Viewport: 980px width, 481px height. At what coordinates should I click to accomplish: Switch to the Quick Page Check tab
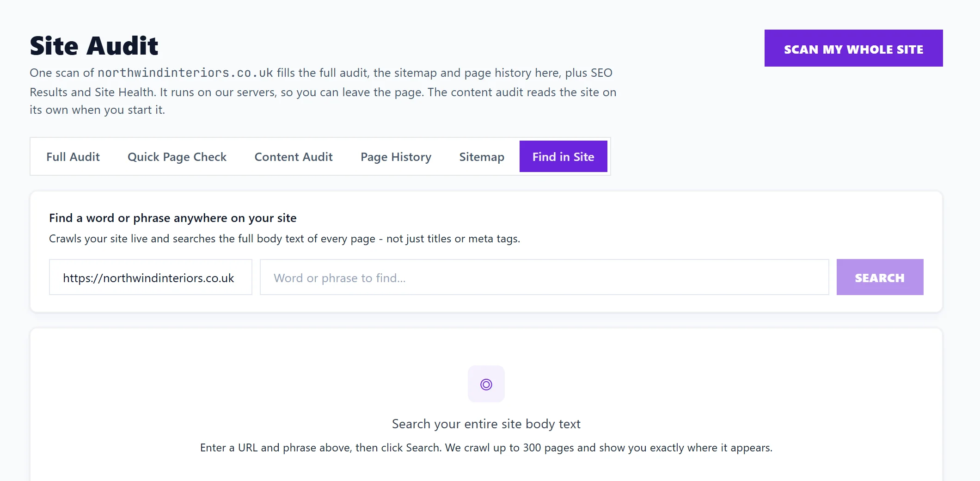[x=177, y=157]
